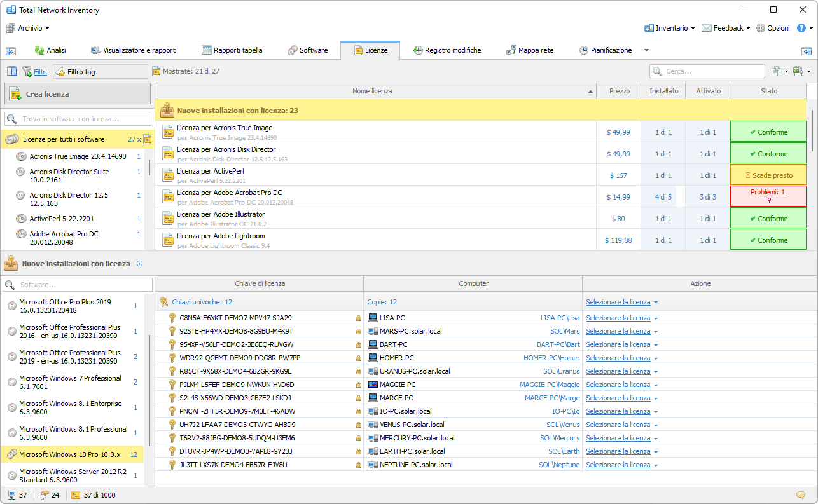Open the Archivio dropdown menu
818x504 pixels.
tap(29, 28)
